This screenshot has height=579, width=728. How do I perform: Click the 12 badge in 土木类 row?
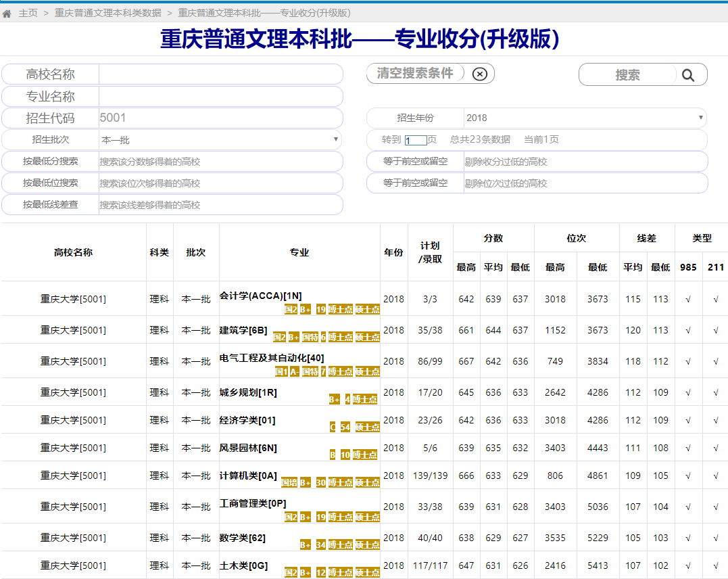(x=321, y=573)
